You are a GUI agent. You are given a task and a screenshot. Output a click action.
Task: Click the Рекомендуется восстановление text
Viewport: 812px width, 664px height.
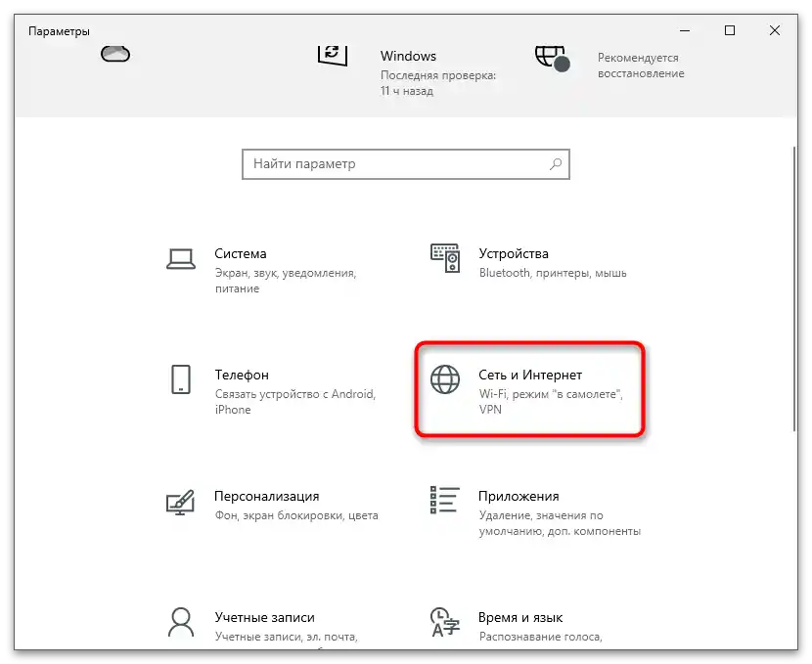(x=641, y=66)
